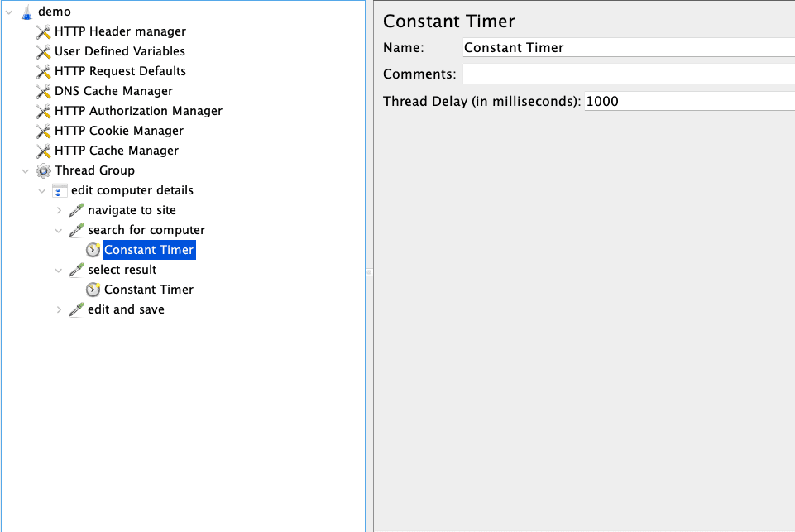Screen dimensions: 795x532
Task: Click the demo test plan flask icon
Action: click(26, 12)
